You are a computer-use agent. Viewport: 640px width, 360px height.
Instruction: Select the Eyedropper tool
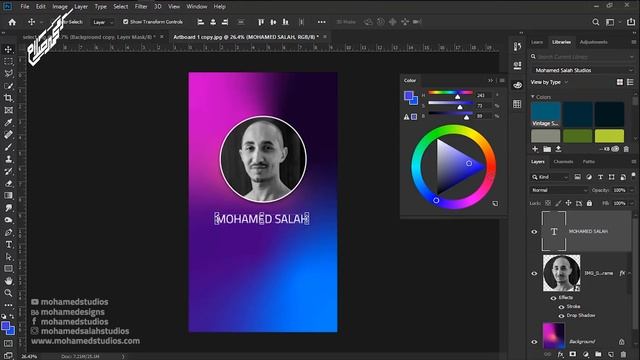pyautogui.click(x=8, y=122)
